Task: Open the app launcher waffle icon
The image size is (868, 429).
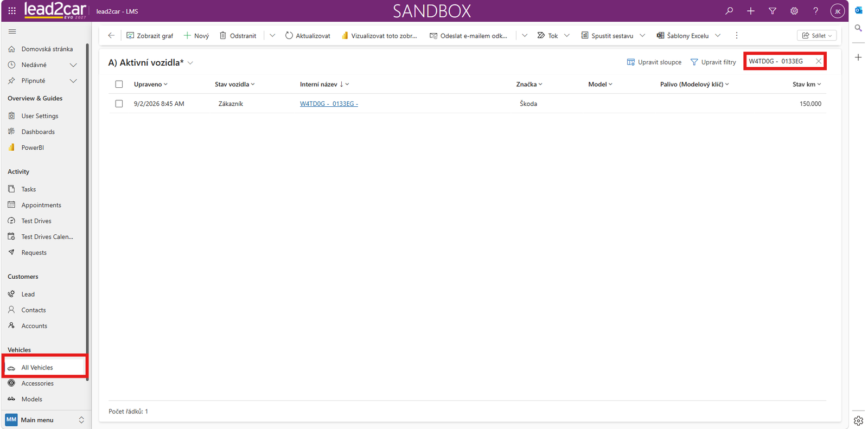Action: [12, 11]
